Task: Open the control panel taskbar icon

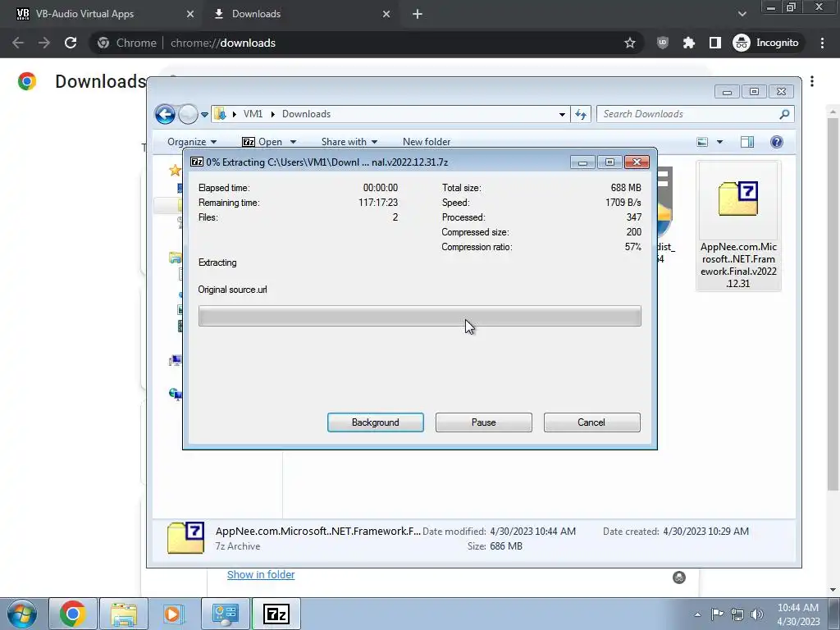Action: pyautogui.click(x=226, y=614)
